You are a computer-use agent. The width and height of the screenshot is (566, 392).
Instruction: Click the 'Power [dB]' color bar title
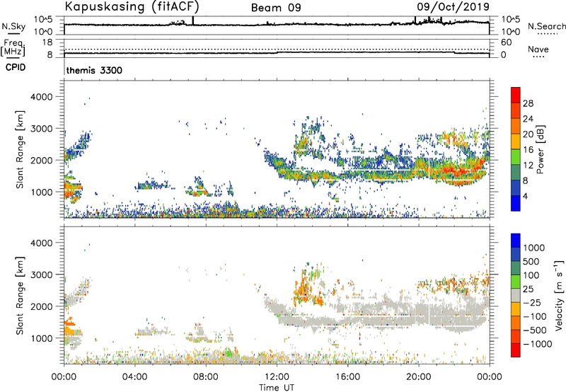pos(540,149)
